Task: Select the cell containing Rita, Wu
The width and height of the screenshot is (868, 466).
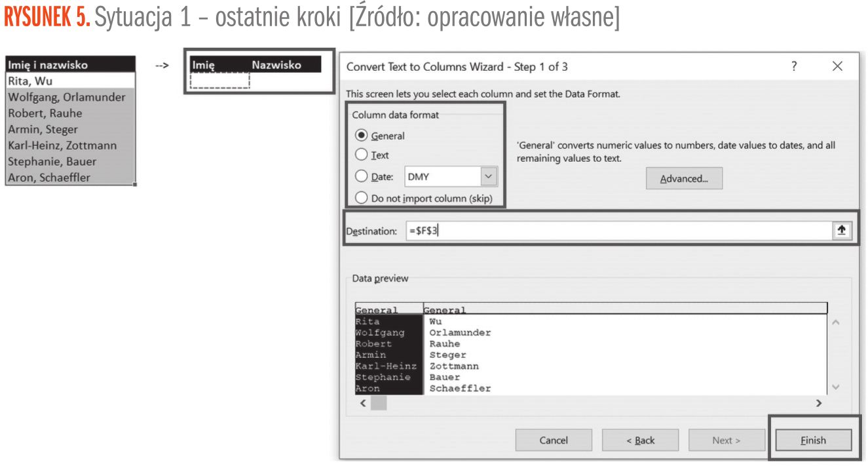Action: point(70,81)
